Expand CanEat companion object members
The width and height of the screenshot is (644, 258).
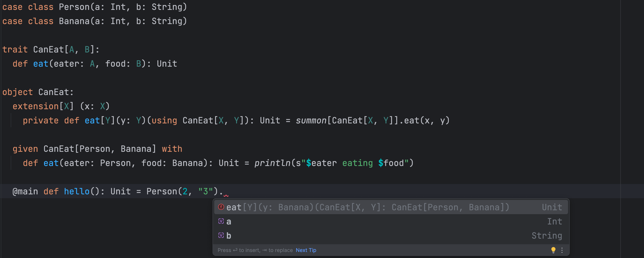[x=2, y=92]
